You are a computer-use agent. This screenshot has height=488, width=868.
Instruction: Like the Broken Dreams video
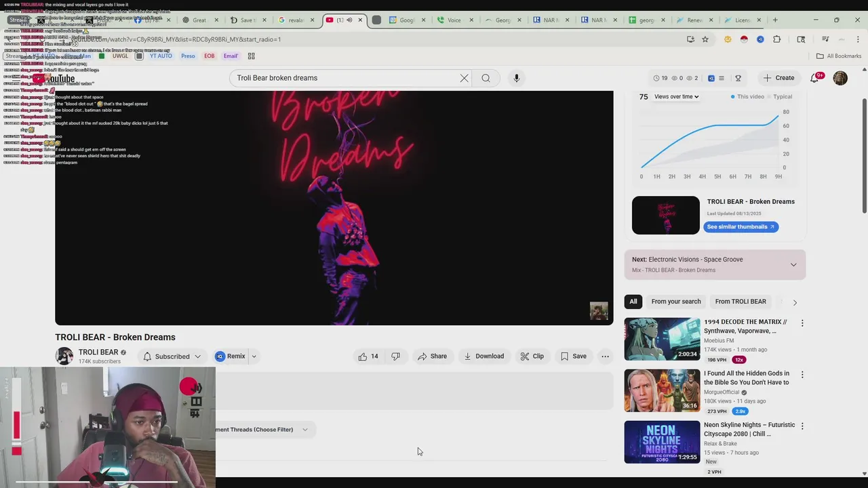pyautogui.click(x=368, y=357)
